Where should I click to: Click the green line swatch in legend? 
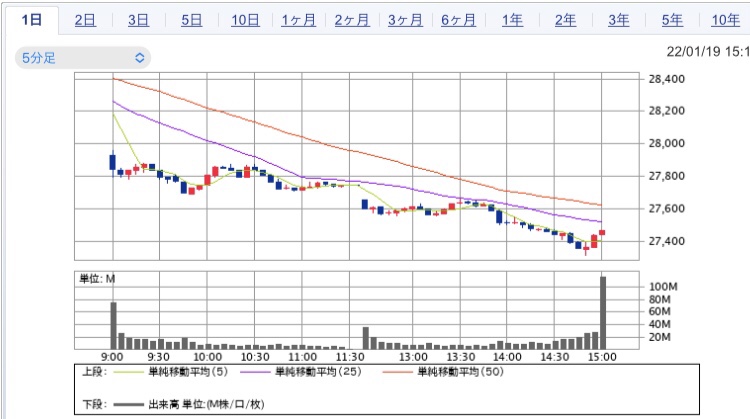click(x=128, y=372)
